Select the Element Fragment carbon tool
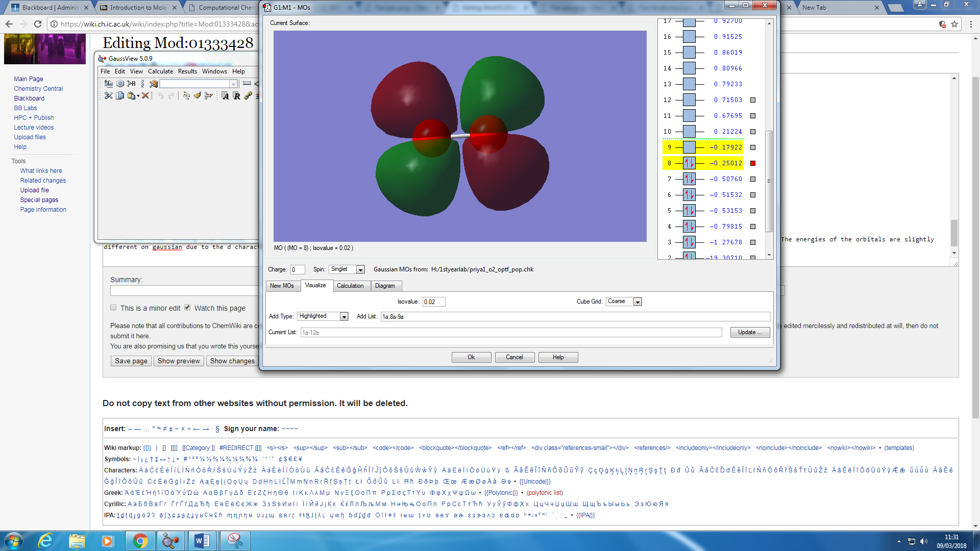This screenshot has height=551, width=980. [109, 84]
